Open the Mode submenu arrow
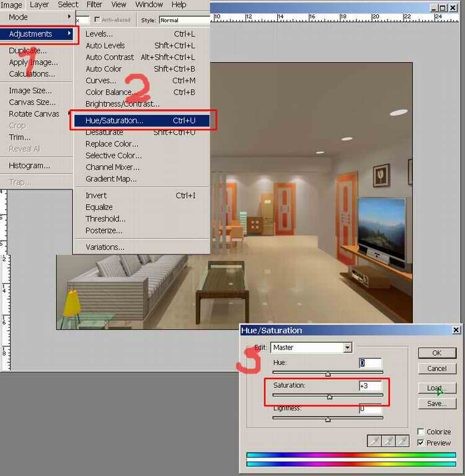 (x=69, y=17)
